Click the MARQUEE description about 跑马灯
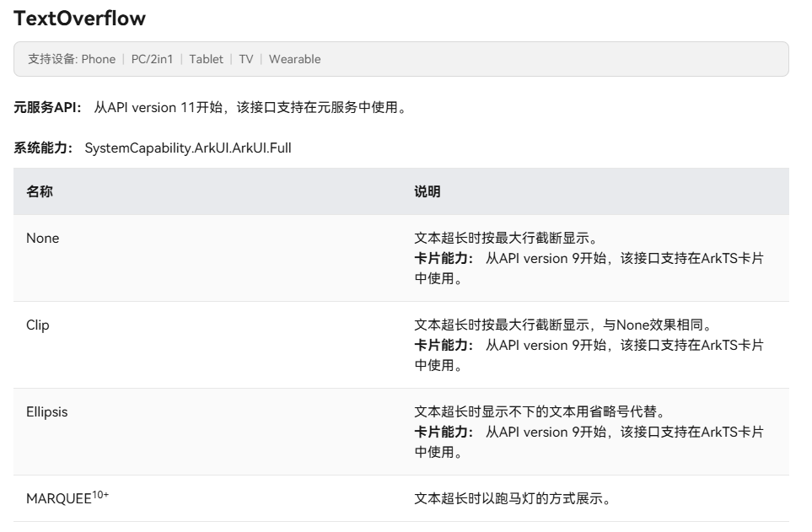This screenshot has width=812, height=532. pyautogui.click(x=513, y=499)
